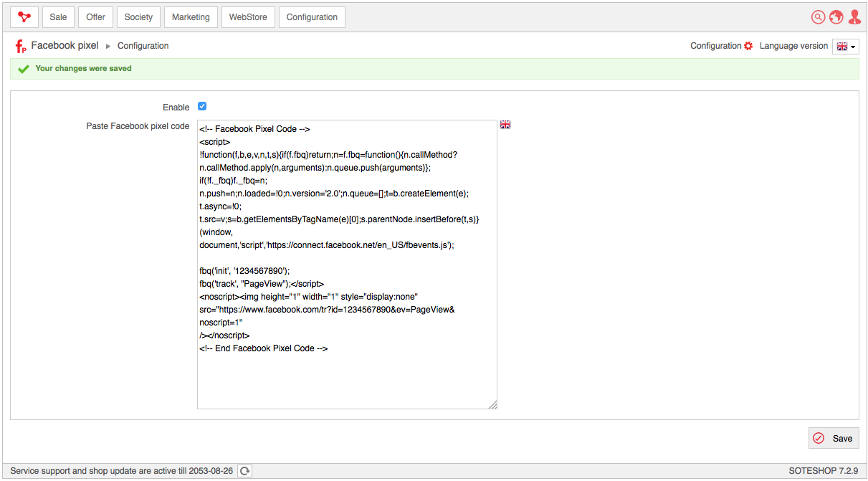Screen dimensions: 868x481
Task: Open the WebStore menu
Action: (x=248, y=17)
